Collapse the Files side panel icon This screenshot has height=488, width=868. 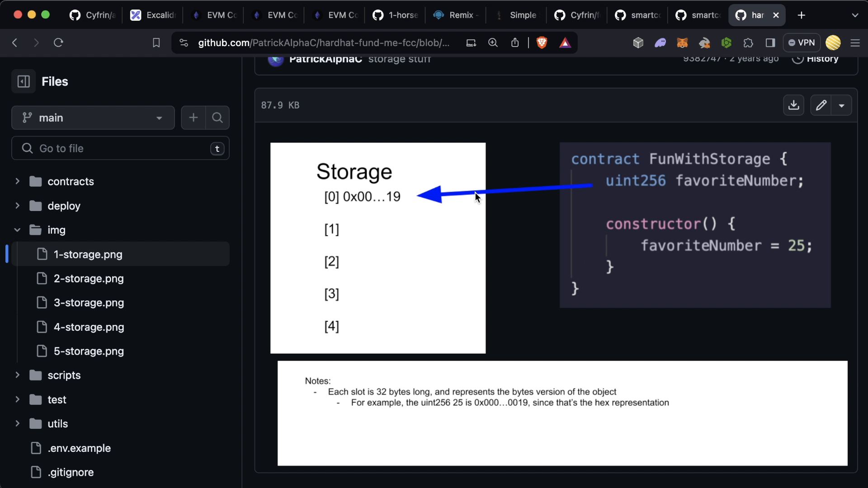pyautogui.click(x=24, y=82)
